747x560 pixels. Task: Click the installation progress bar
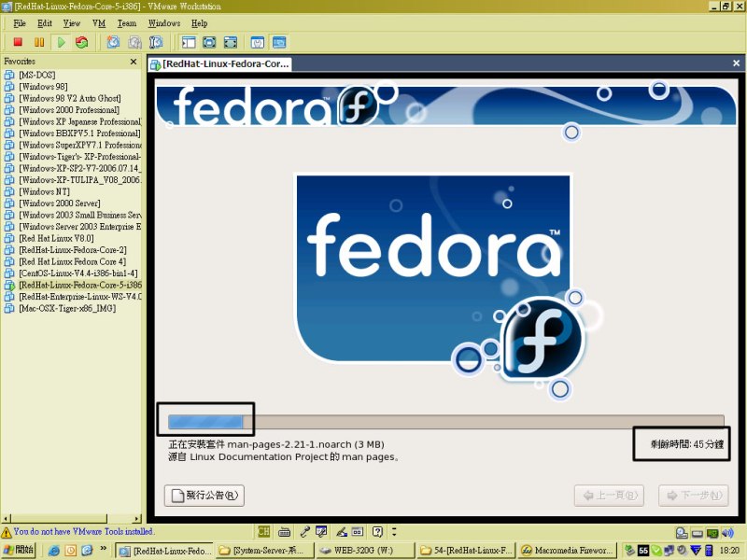446,422
